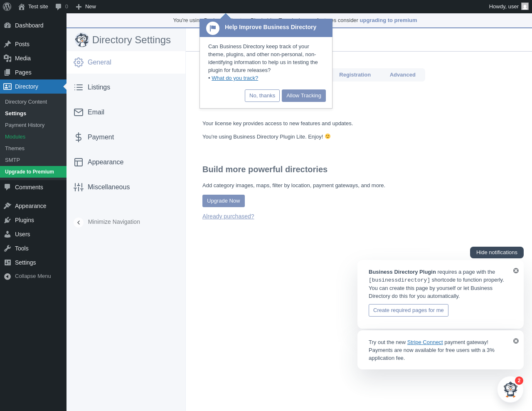Click the Media icon in sidebar
The image size is (532, 411).
7,58
